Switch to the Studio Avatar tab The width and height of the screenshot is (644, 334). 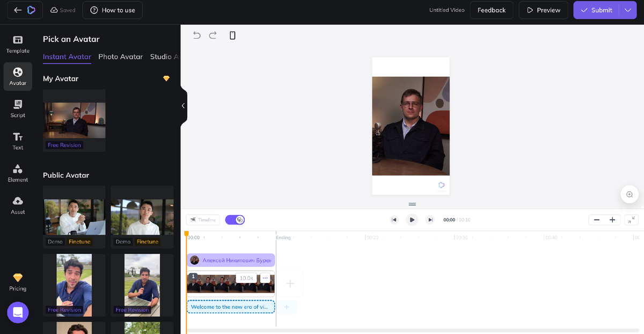pos(165,56)
